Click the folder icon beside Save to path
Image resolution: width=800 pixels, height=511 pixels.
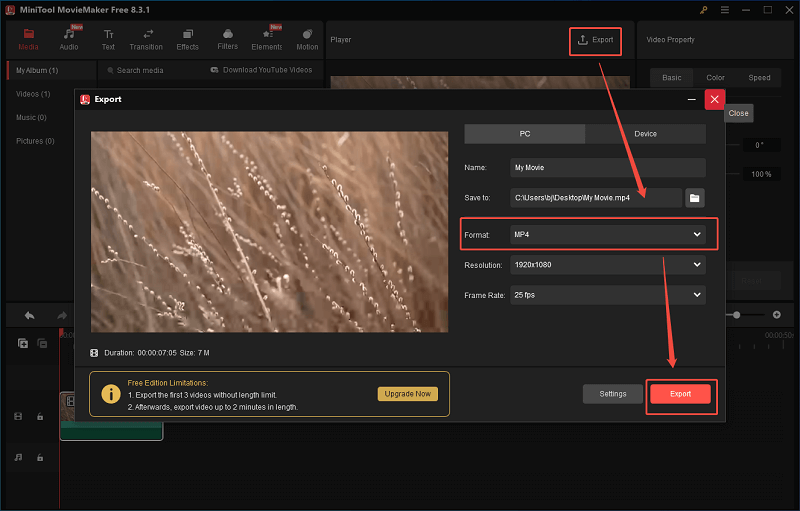(x=695, y=198)
